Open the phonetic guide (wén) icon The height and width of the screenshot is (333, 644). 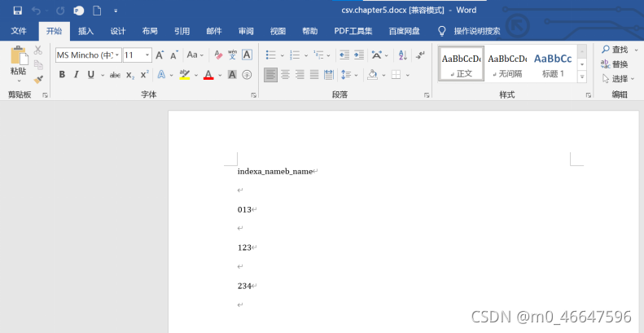[x=233, y=55]
